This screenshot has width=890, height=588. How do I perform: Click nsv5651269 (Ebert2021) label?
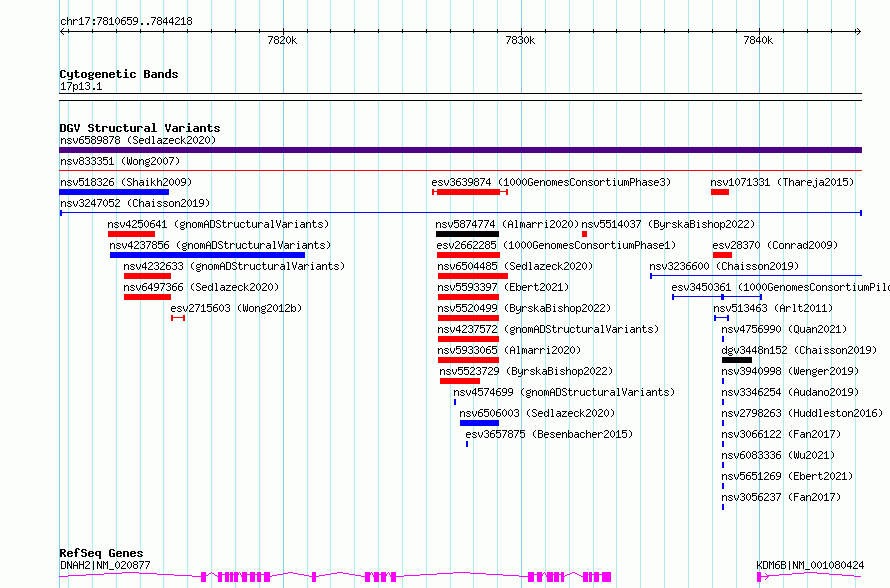(787, 476)
